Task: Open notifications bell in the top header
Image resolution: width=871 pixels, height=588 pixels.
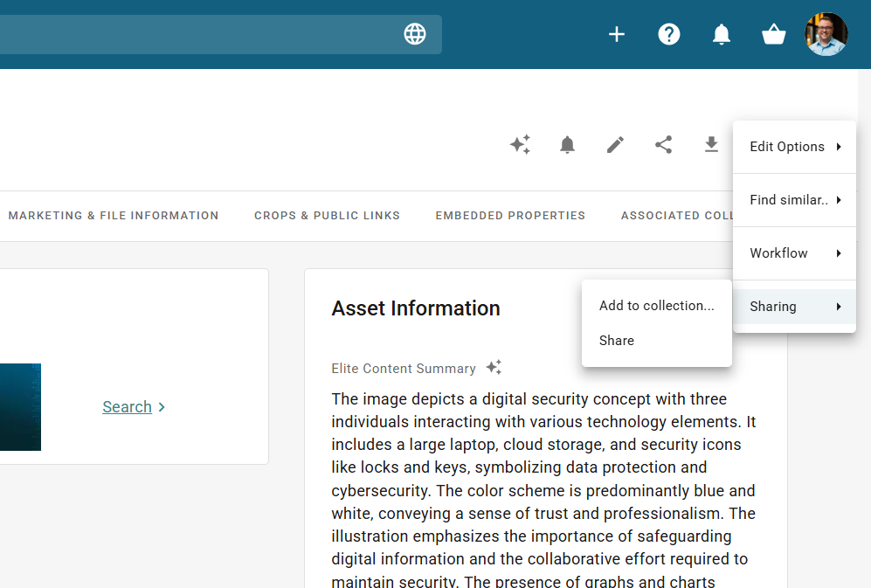Action: pyautogui.click(x=722, y=34)
